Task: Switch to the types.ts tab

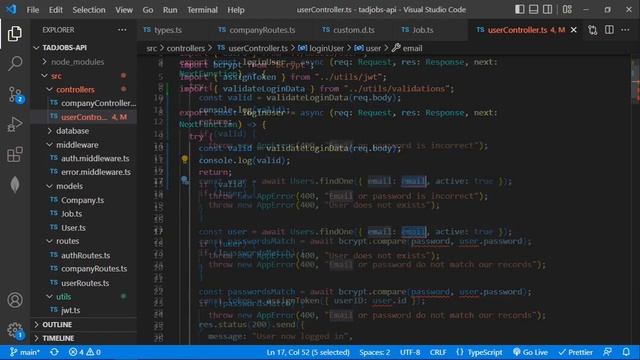Action: 169,30
